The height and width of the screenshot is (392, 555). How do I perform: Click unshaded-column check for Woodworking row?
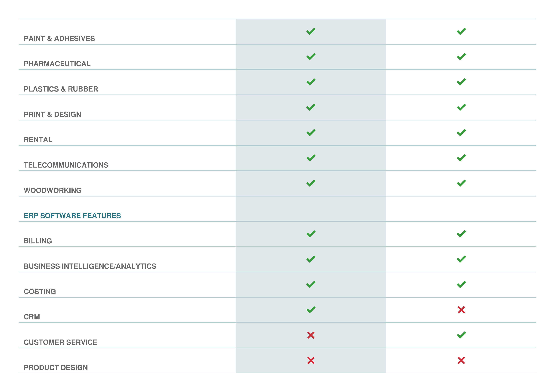(x=461, y=183)
